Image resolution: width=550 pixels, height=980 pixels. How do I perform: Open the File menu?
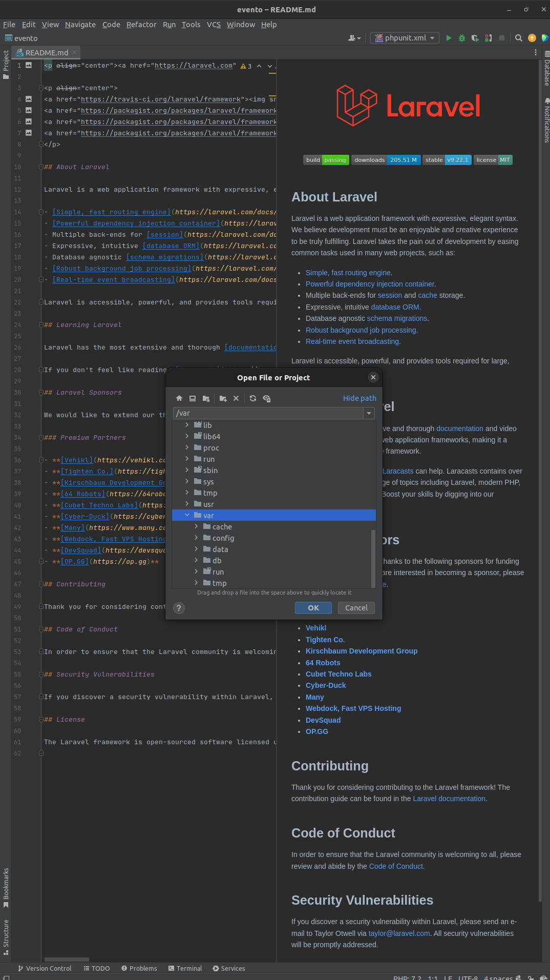(x=9, y=24)
